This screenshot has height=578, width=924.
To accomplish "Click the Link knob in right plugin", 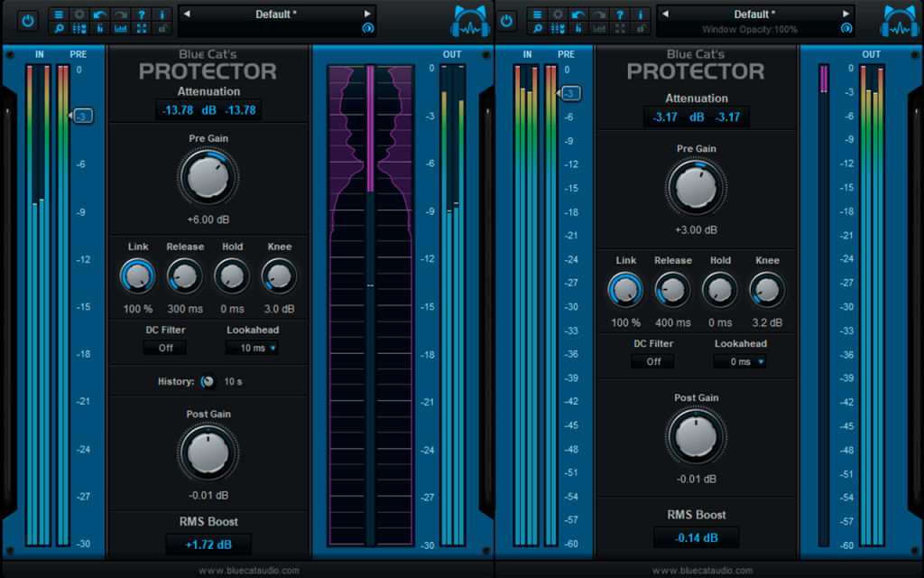I will [626, 290].
